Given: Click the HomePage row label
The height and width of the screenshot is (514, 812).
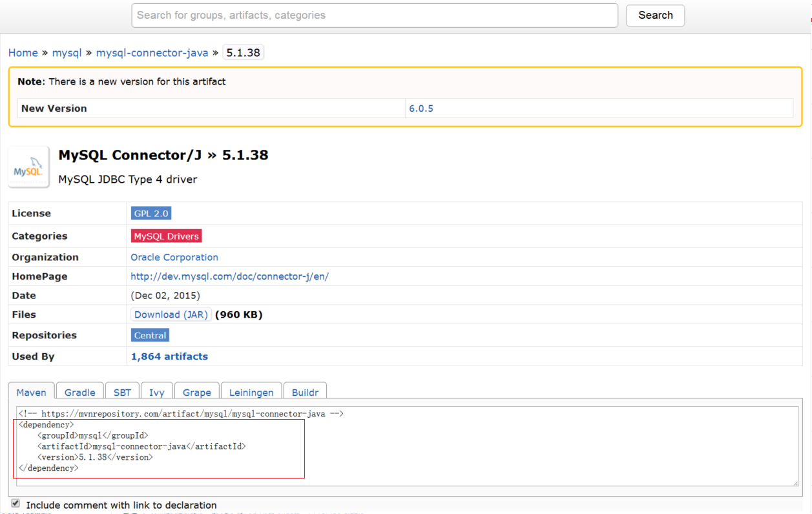Looking at the screenshot, I should [39, 276].
